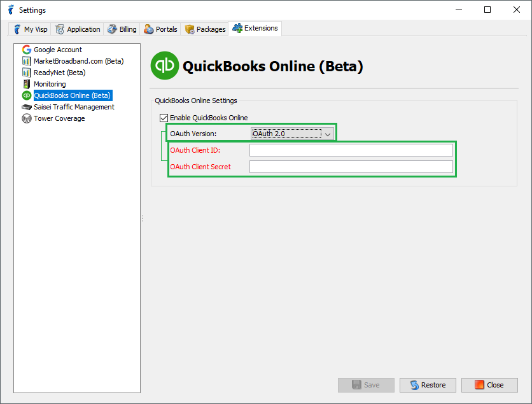The width and height of the screenshot is (532, 404).
Task: Click the QuickBooks Online (Beta) heading text
Action: pos(273,66)
